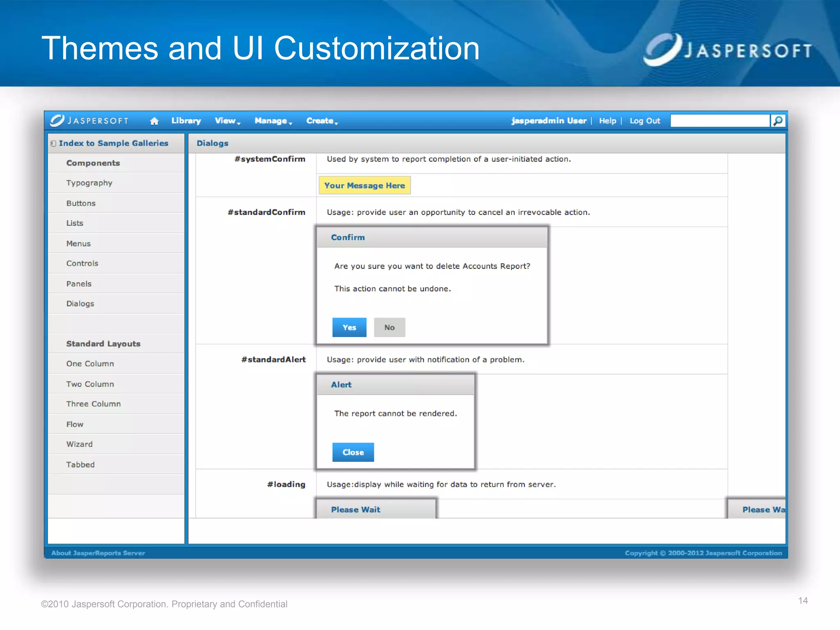Click the Components heading
This screenshot has width=840, height=630.
(x=93, y=163)
